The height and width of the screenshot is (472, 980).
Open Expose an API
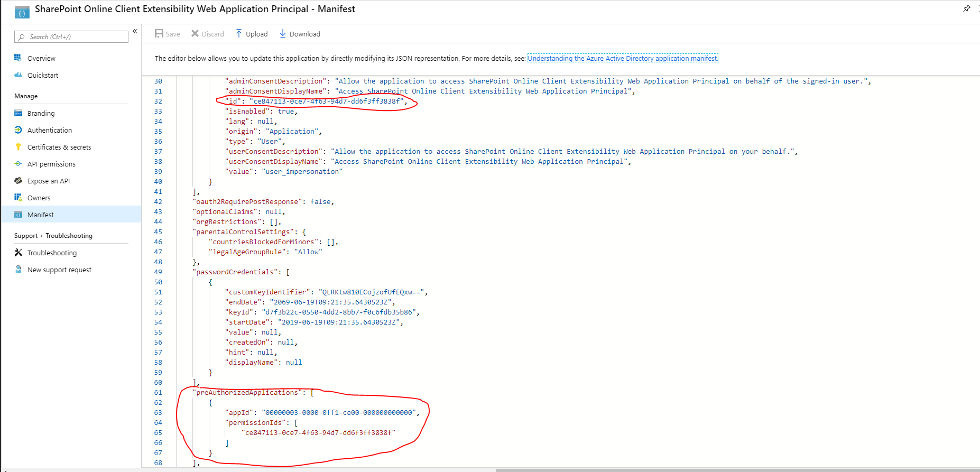point(49,181)
